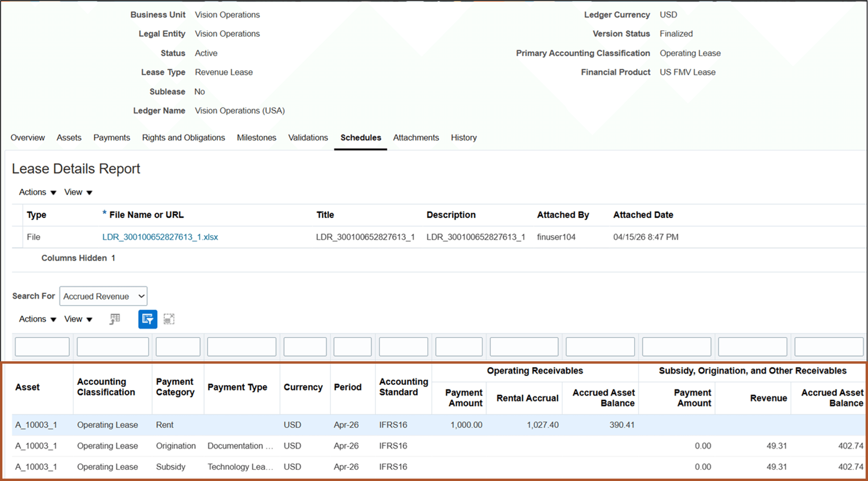Click the Payment Type column header

237,387
